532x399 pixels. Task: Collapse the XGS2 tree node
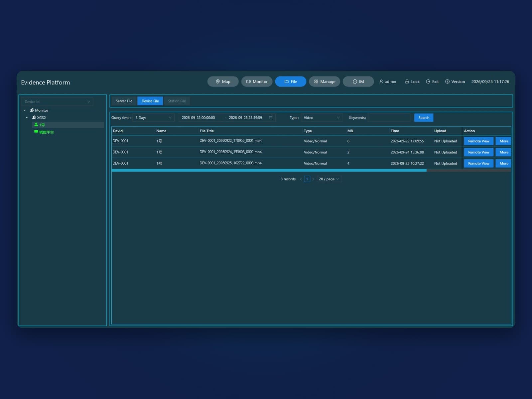(27, 118)
